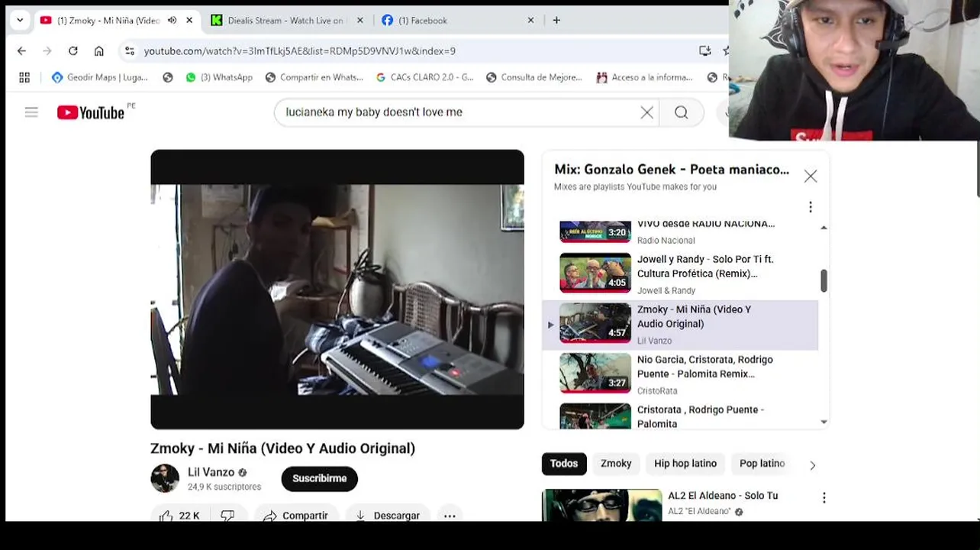Go to the YouTube home logo
Screen dimensions: 980x550
(91, 112)
